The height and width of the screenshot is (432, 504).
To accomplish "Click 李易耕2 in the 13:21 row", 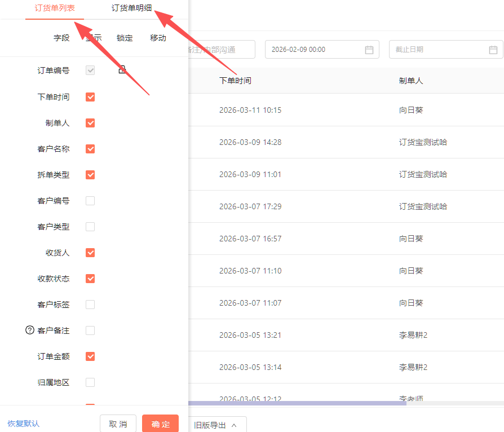I will click(413, 335).
